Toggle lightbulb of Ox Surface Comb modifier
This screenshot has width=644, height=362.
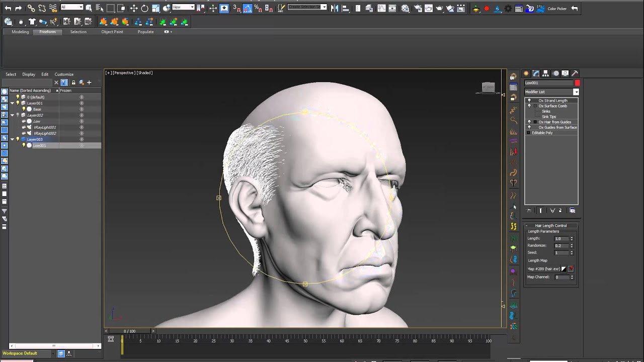point(529,106)
